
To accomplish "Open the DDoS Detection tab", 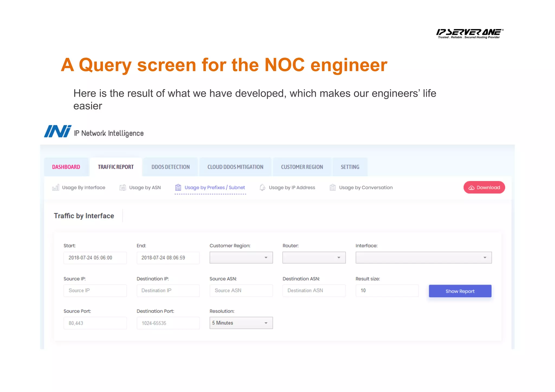I will 170,167.
